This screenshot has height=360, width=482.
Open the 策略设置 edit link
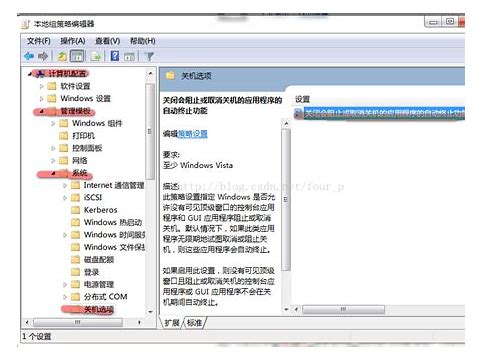point(193,134)
